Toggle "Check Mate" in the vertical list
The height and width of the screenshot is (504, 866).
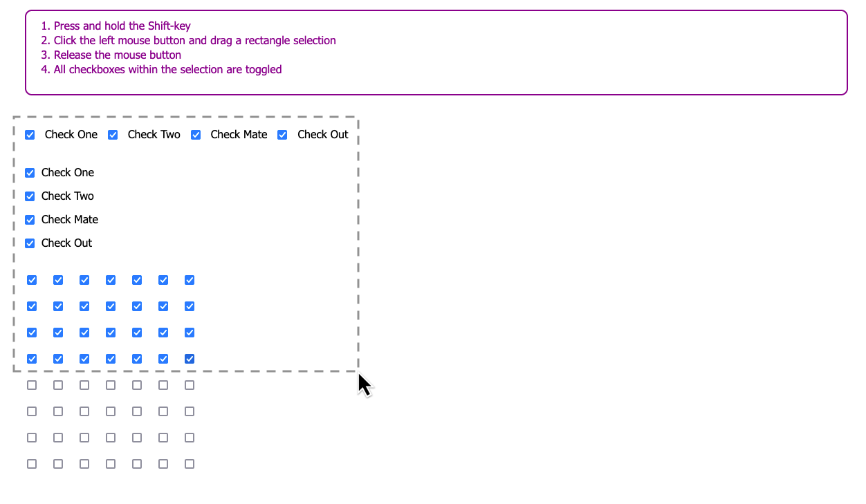pyautogui.click(x=30, y=220)
